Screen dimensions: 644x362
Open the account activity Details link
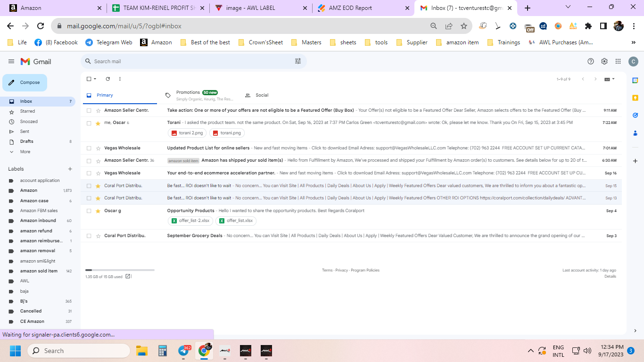point(610,276)
